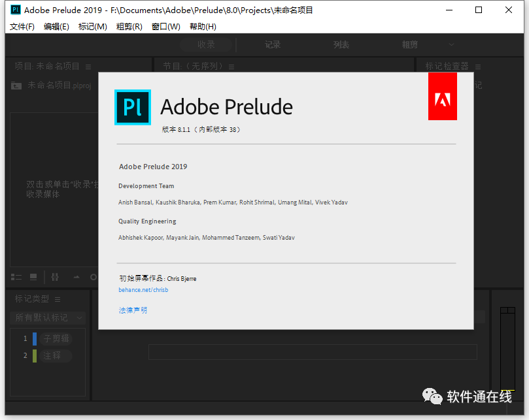Viewport: 529px width, 420px height.
Task: Click the 版本 8.1.1 version text
Action: coord(201,129)
